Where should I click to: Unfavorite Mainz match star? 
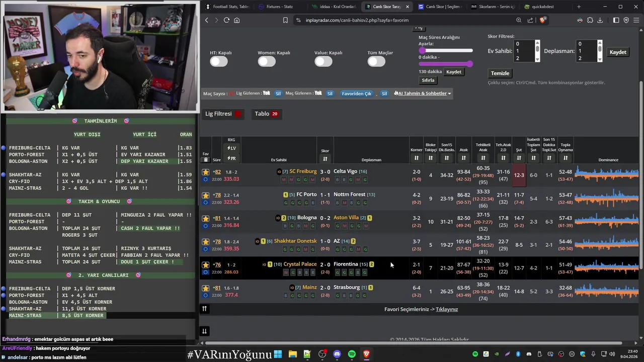(x=205, y=288)
